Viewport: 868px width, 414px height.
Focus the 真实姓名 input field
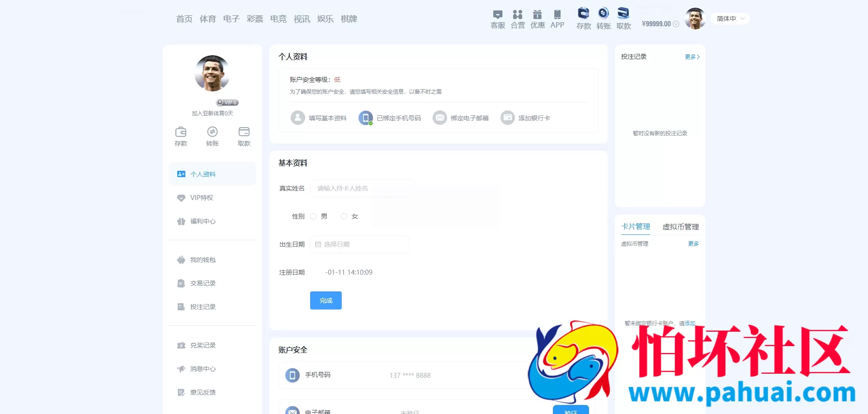click(362, 188)
